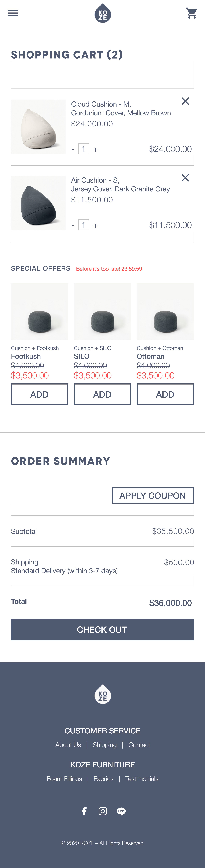Add Footkush special offer

39,394
